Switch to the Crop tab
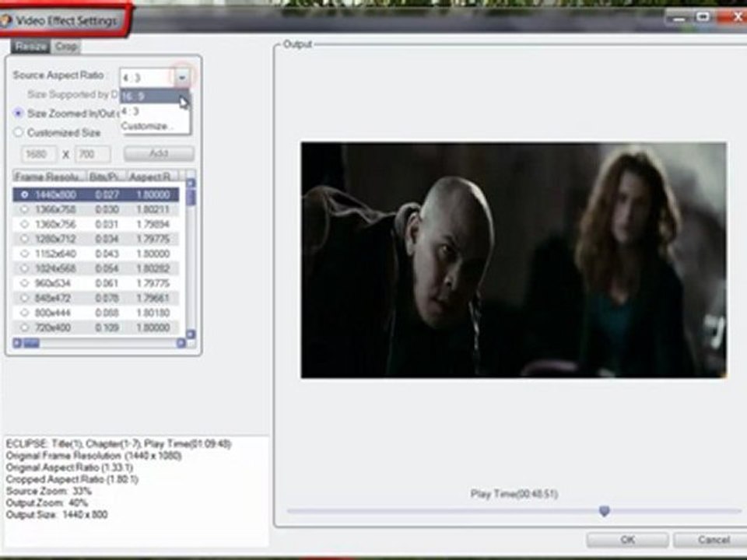Image resolution: width=747 pixels, height=560 pixels. pos(65,47)
